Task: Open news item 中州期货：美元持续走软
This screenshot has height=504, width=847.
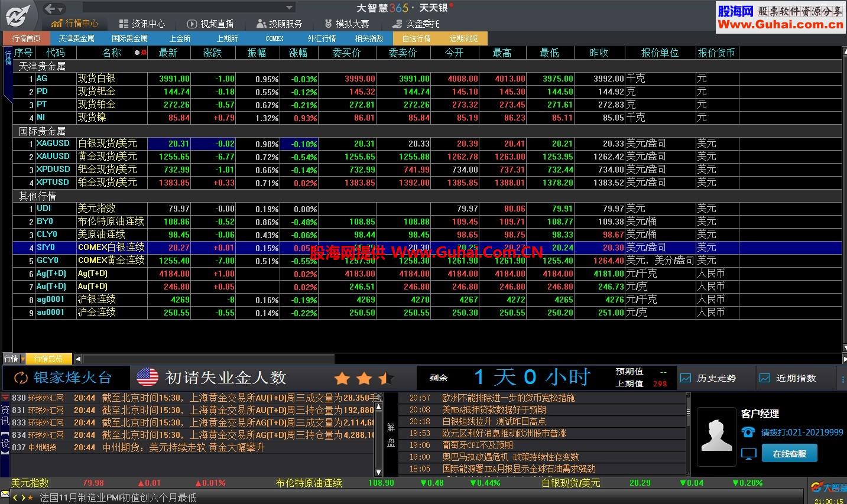Action: (183, 447)
